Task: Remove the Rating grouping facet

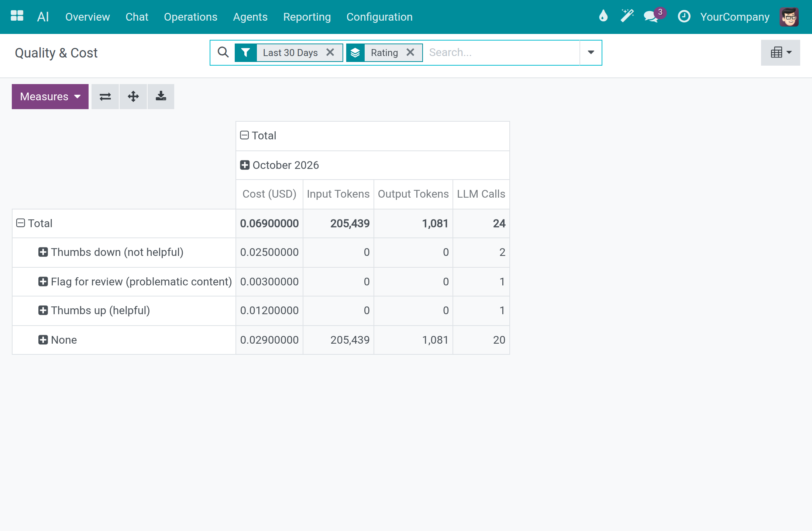Action: point(410,52)
